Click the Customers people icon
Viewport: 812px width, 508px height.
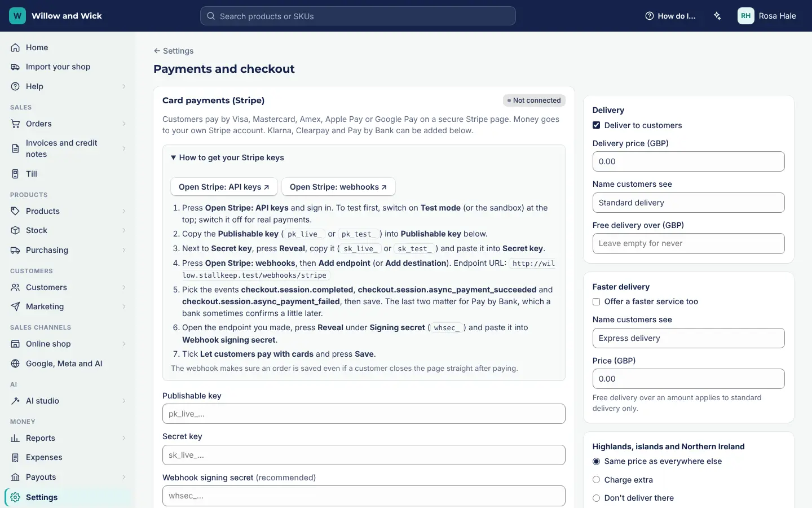point(15,287)
